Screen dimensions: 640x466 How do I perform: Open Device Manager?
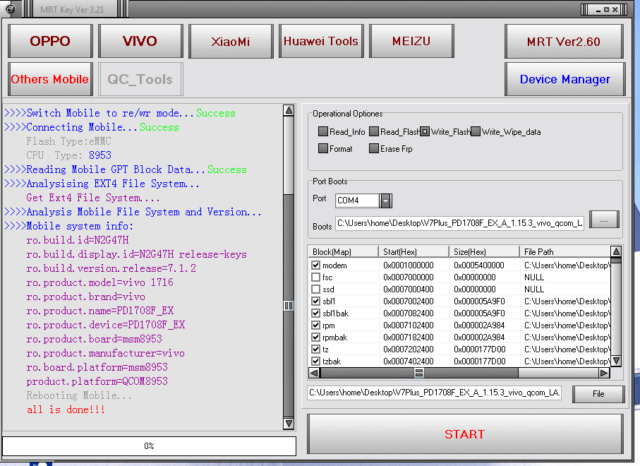565,79
